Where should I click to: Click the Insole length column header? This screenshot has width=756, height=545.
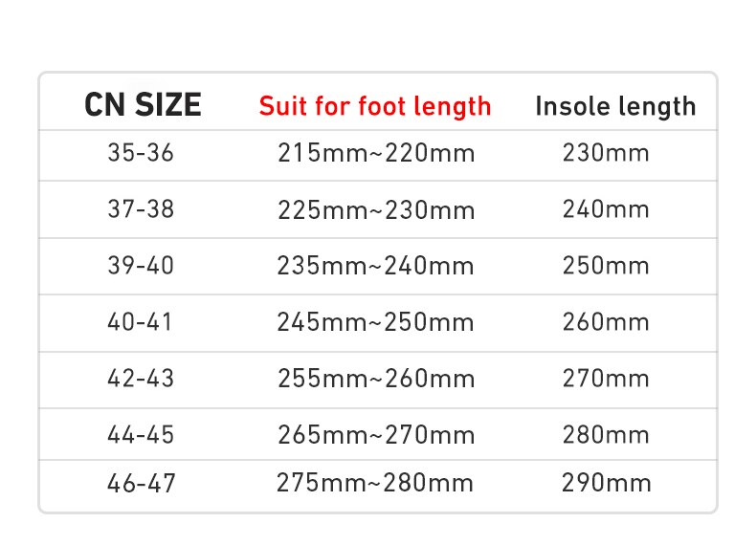click(x=615, y=105)
